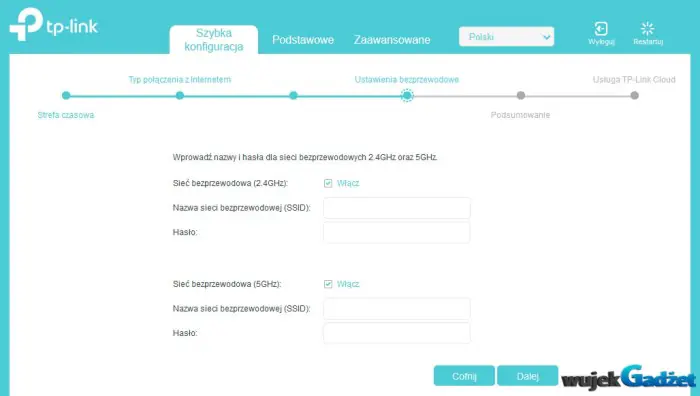Click the Podsumowanie label

pos(521,115)
